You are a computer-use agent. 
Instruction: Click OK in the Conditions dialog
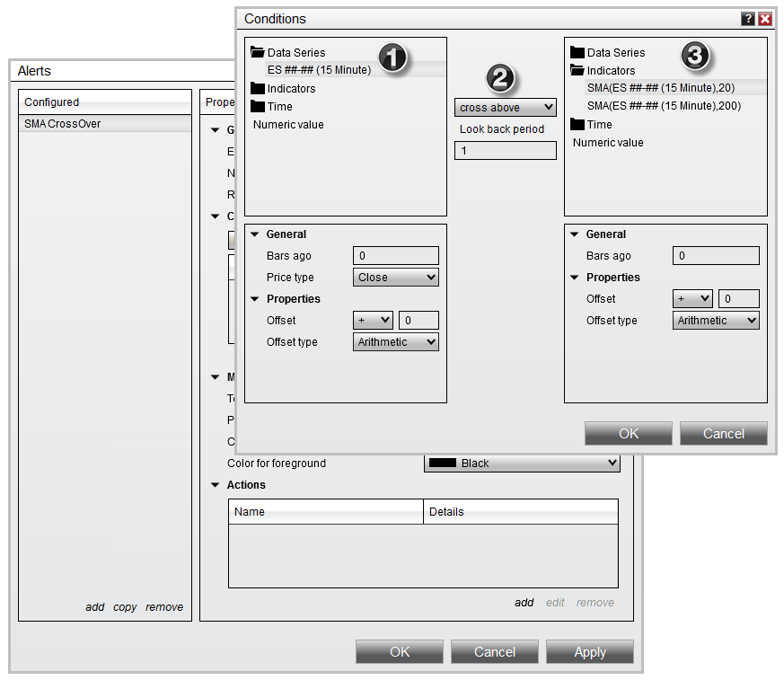629,434
